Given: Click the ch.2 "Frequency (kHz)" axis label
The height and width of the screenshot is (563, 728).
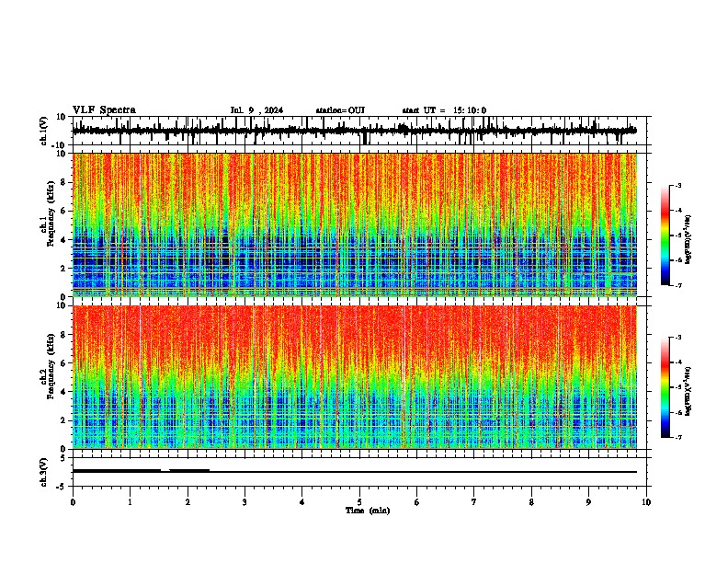Looking at the screenshot, I should tap(51, 366).
